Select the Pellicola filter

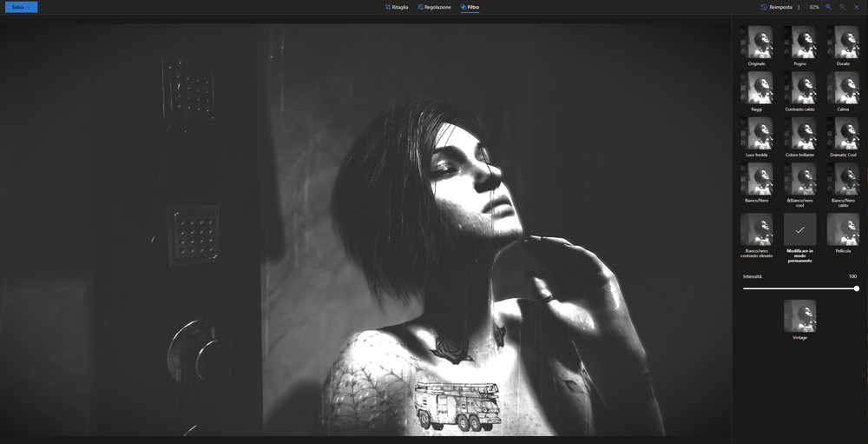(x=843, y=229)
